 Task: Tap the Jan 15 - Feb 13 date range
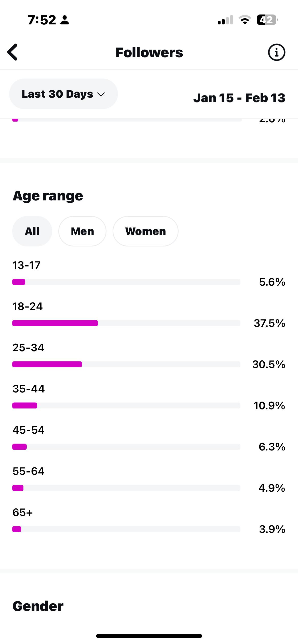(x=239, y=98)
